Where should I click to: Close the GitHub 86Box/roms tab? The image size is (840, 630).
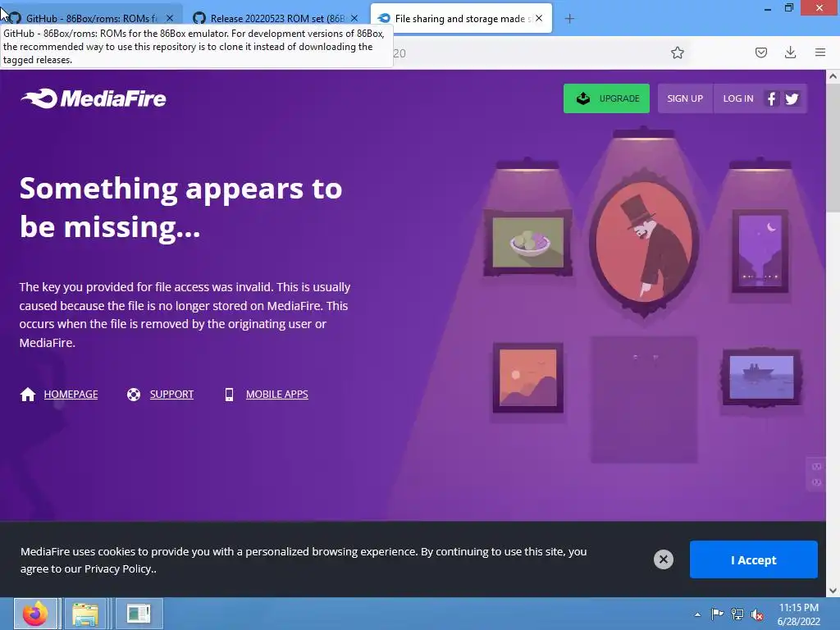(170, 18)
